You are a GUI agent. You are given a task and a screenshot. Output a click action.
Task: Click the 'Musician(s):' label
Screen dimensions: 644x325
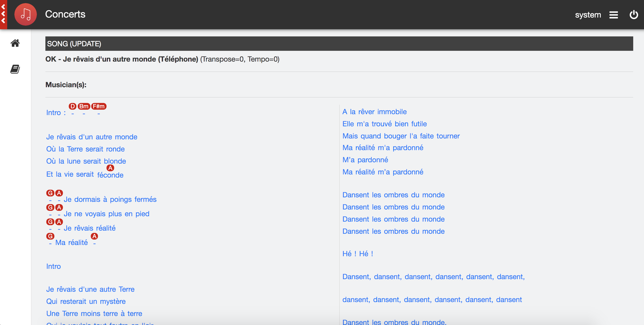click(x=66, y=85)
